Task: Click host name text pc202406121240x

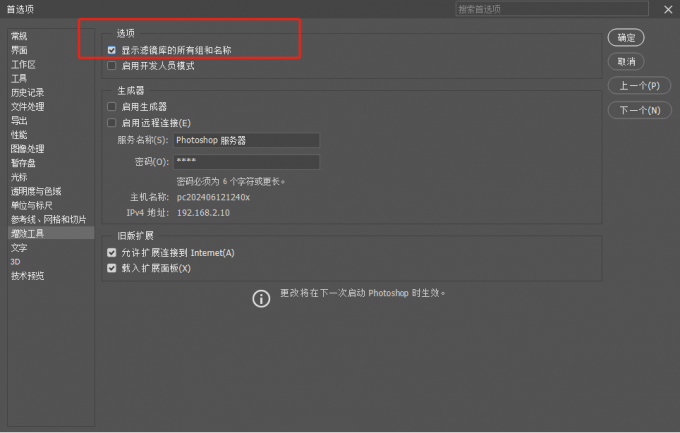Action: click(x=213, y=197)
